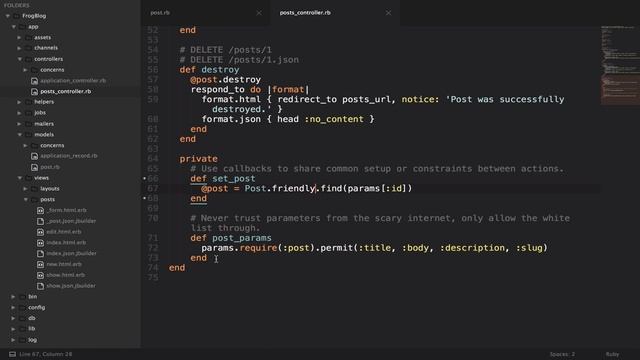Expand the jobs folder arrow
This screenshot has width=640, height=360.
coord(19,113)
